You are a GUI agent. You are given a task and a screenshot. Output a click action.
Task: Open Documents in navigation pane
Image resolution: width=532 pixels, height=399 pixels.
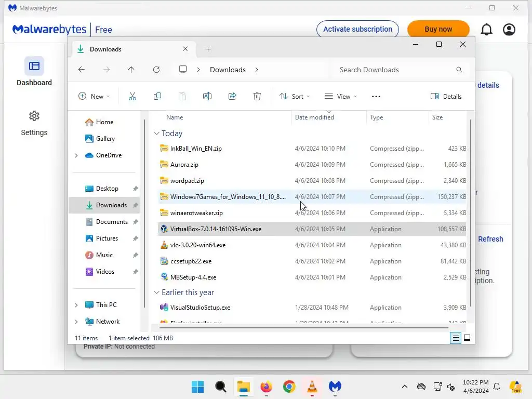104,222
